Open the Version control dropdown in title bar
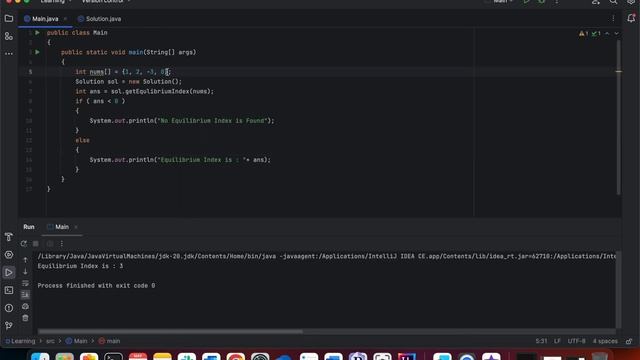 click(106, 2)
